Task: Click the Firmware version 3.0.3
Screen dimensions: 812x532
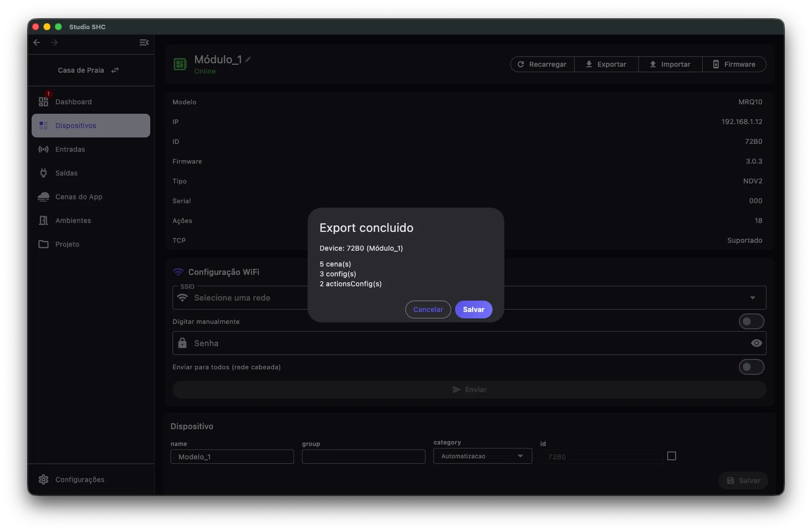Action: click(x=754, y=161)
